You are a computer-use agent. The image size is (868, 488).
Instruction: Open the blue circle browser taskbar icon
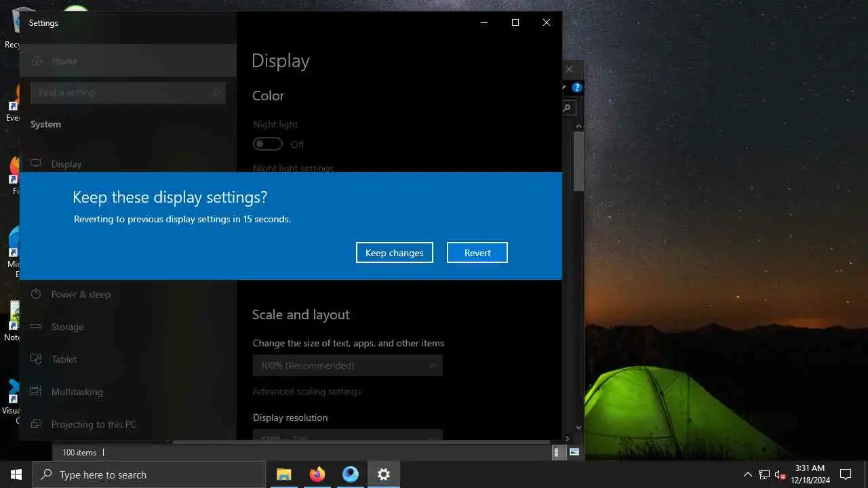(350, 474)
